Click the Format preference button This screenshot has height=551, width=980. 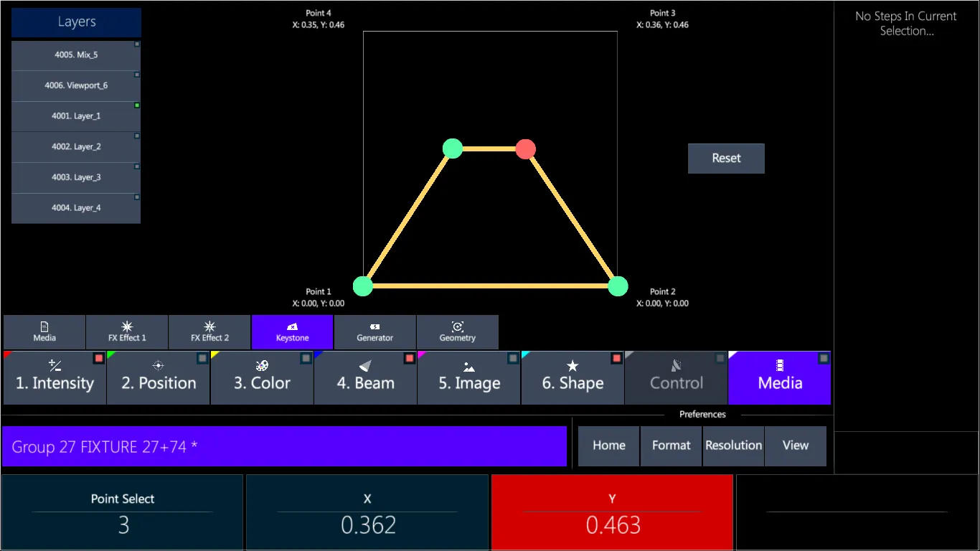672,446
